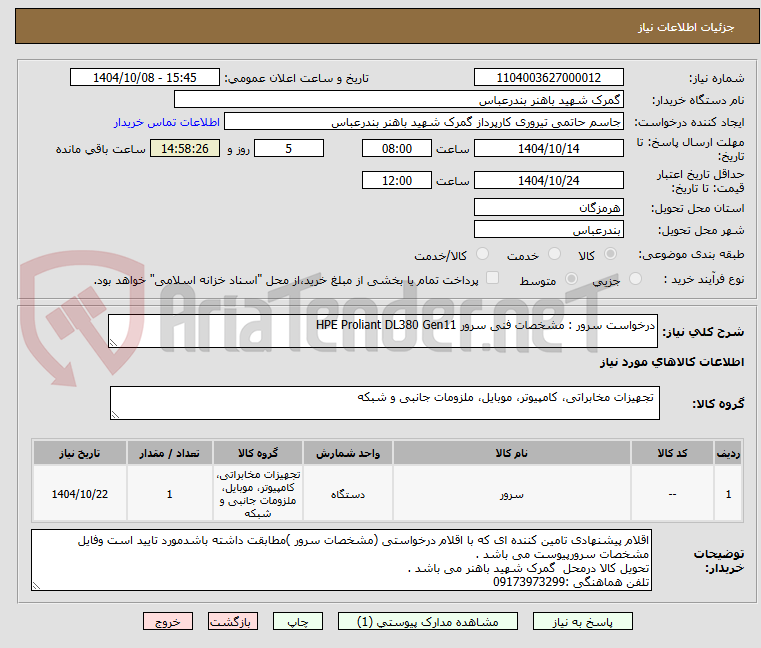
Task: Click the remaining days field showing 5
Action: tap(289, 148)
